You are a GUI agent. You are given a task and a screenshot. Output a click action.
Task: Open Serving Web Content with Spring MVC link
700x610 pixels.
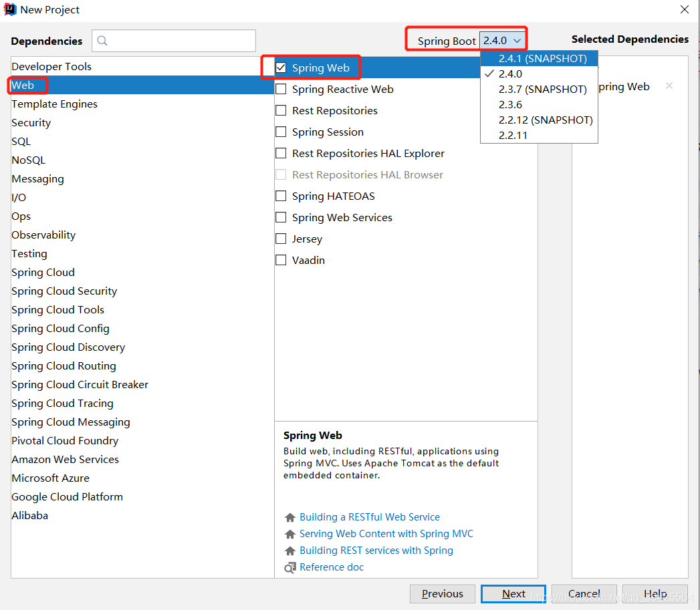386,534
